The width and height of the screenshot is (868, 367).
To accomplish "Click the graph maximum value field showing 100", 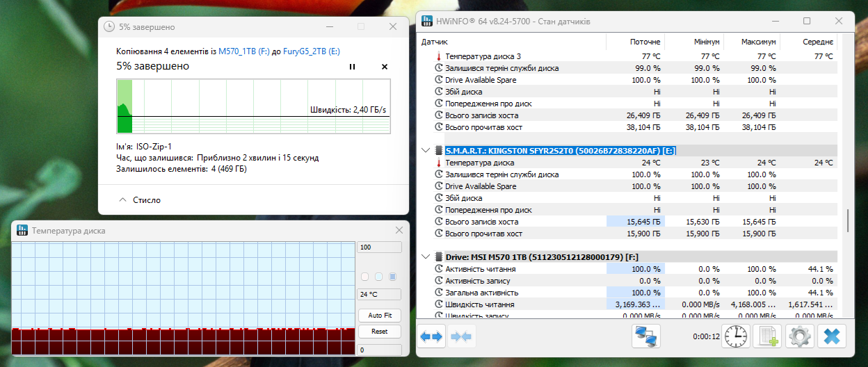I will click(x=379, y=247).
